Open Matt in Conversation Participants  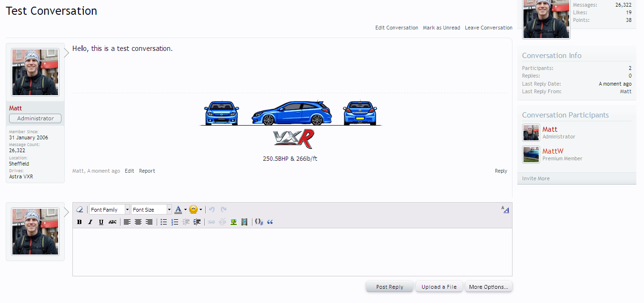(550, 129)
